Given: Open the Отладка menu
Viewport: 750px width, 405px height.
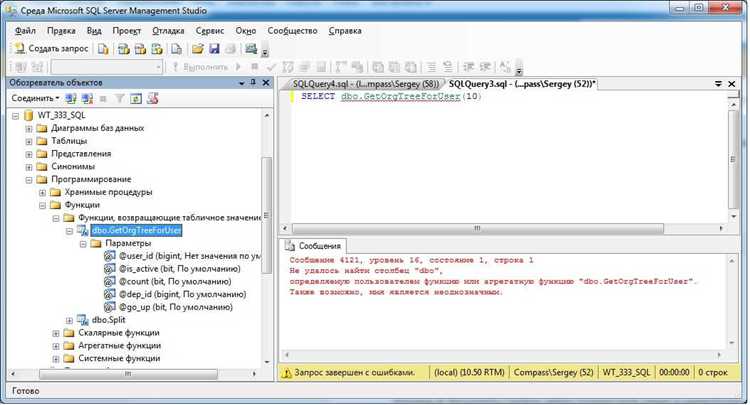Looking at the screenshot, I should click(168, 30).
